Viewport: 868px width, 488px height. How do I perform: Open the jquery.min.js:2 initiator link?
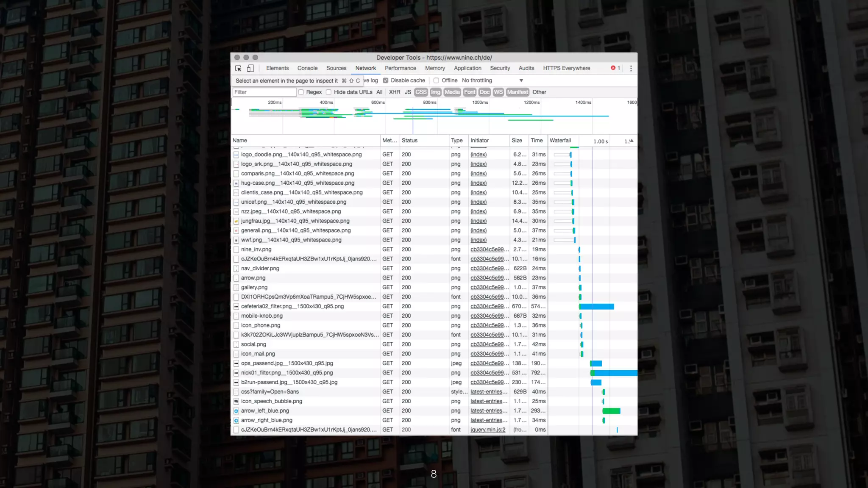point(488,430)
